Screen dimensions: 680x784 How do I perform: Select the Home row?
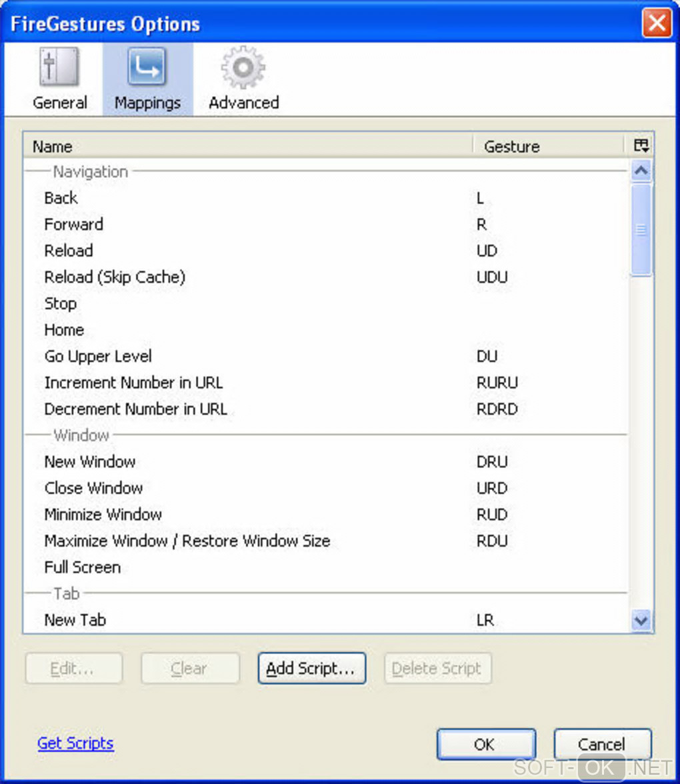click(x=326, y=330)
